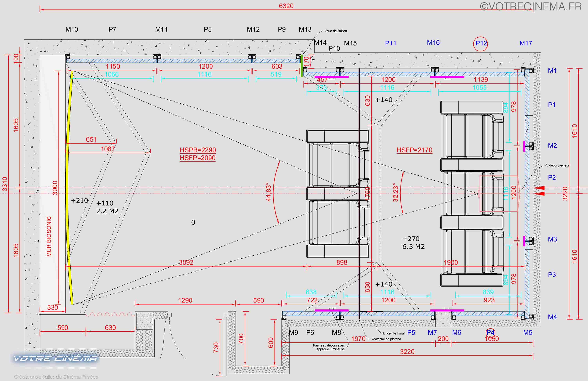Select the 330 dimension value
The image size is (588, 381).
click(x=52, y=307)
